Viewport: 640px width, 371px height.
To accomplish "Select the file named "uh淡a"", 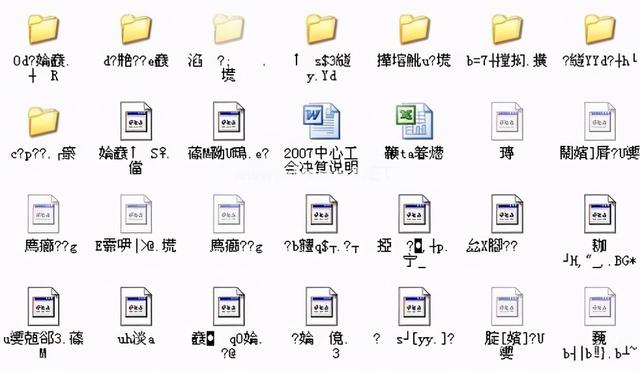I will (x=136, y=307).
